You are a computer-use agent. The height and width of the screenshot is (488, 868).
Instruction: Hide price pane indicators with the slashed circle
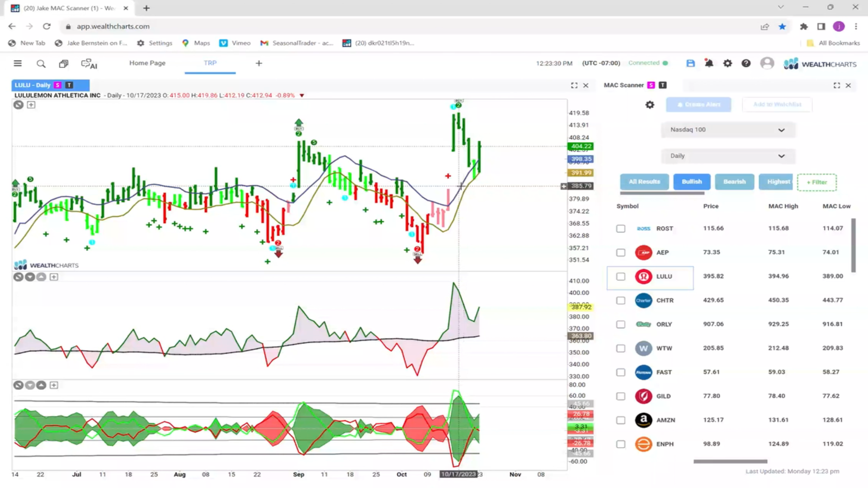[18, 105]
